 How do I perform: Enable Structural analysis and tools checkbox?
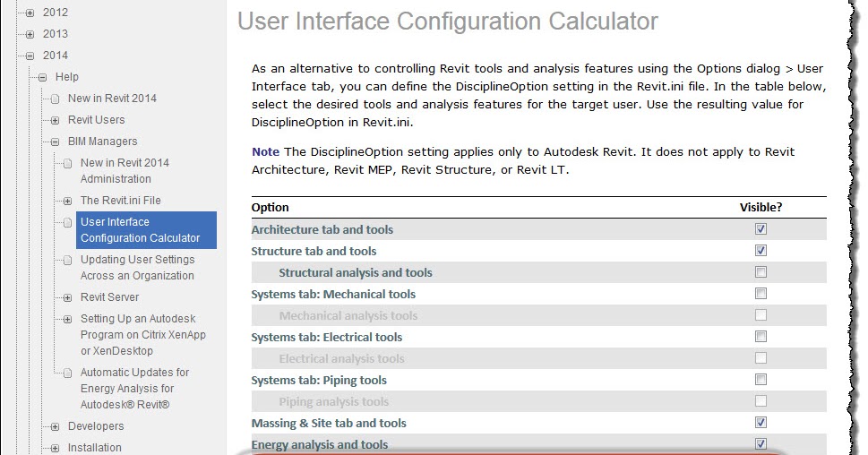pos(761,272)
